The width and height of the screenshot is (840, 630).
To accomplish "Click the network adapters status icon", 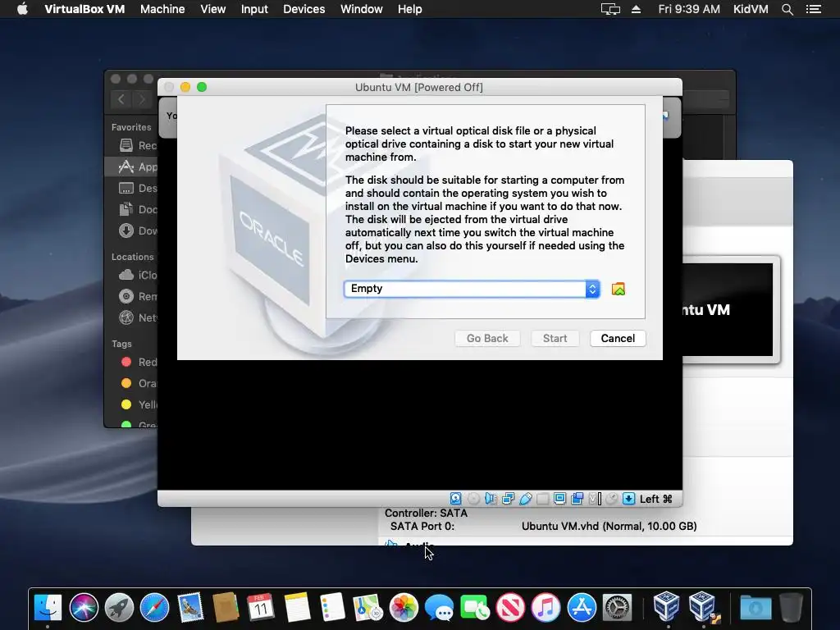I will point(508,499).
